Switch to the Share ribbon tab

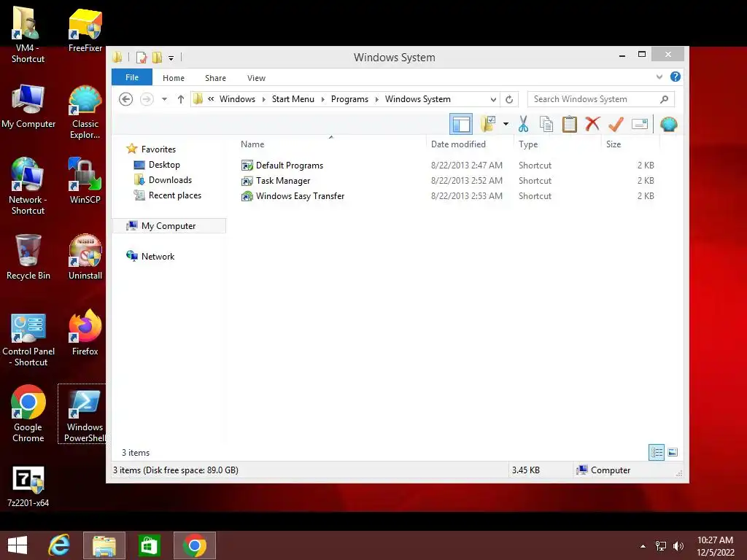point(215,77)
